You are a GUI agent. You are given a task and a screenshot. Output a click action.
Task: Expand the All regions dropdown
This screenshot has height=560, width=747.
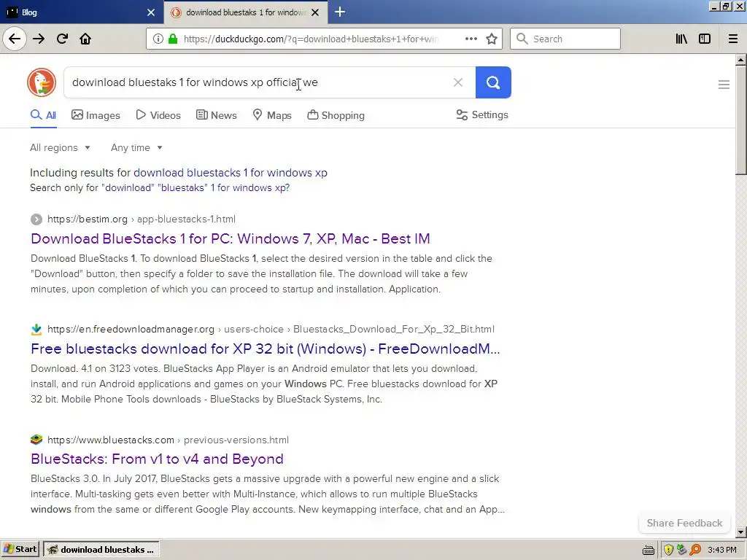60,147
